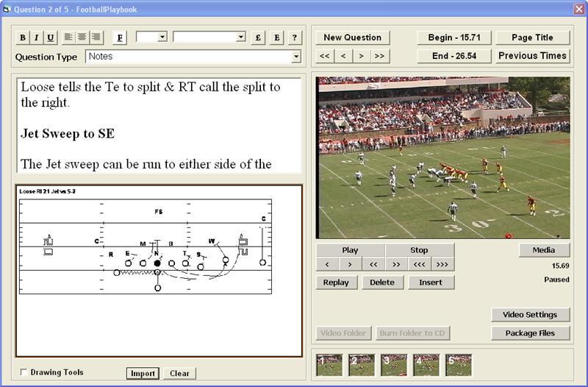Center-align the notes text

coord(83,38)
